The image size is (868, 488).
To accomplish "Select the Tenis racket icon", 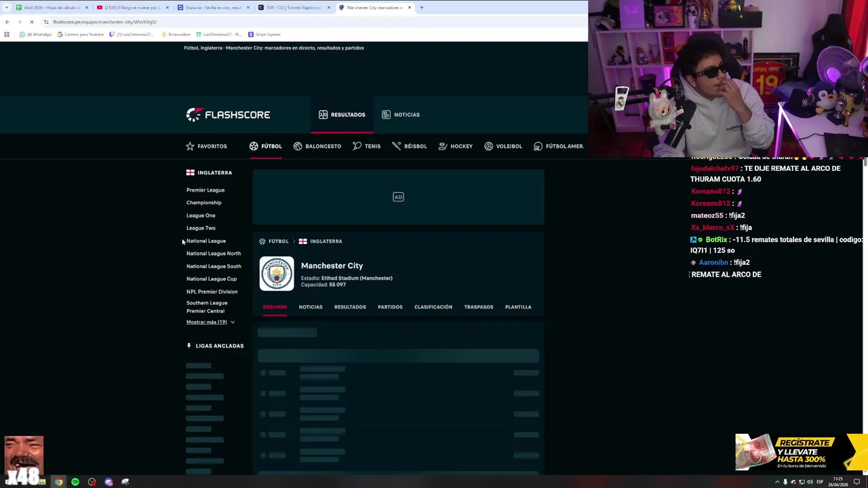I will [357, 146].
